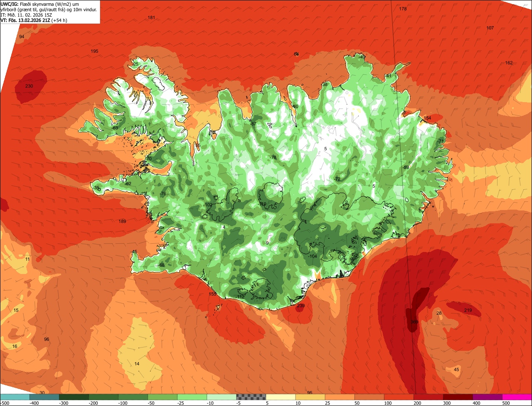The image size is (532, 406).
Task: Click the map value 369 in the dark red area
Action: coord(414,322)
